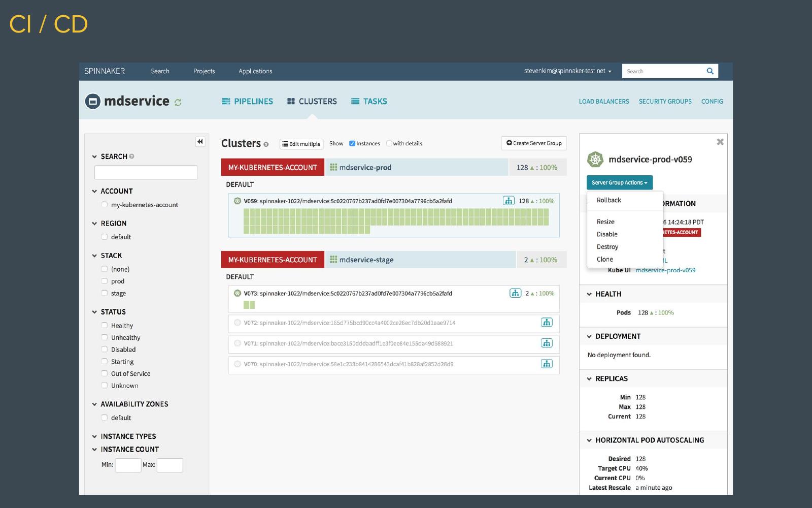Click Kubernetes icon on V073 server group
812x508 pixels.
pos(237,293)
